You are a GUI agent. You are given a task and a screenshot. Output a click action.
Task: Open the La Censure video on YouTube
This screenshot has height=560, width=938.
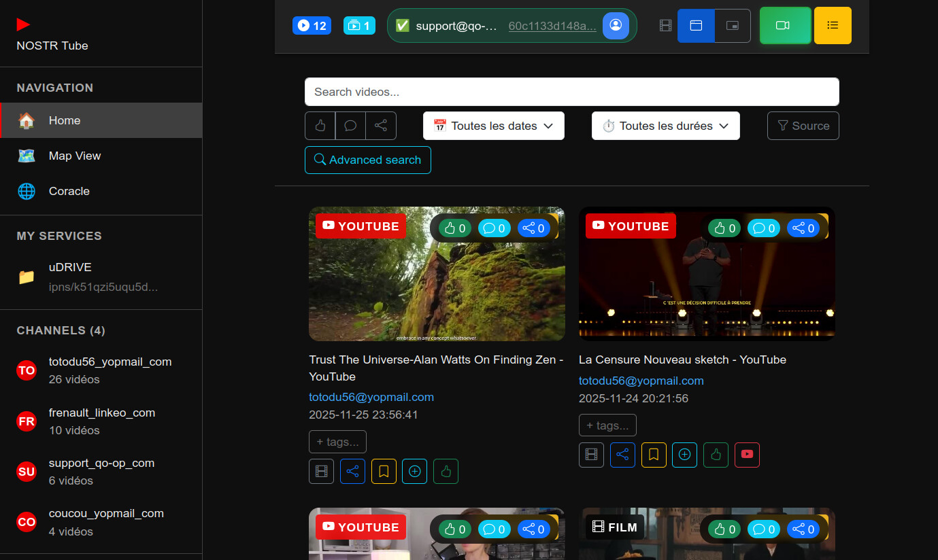click(747, 455)
